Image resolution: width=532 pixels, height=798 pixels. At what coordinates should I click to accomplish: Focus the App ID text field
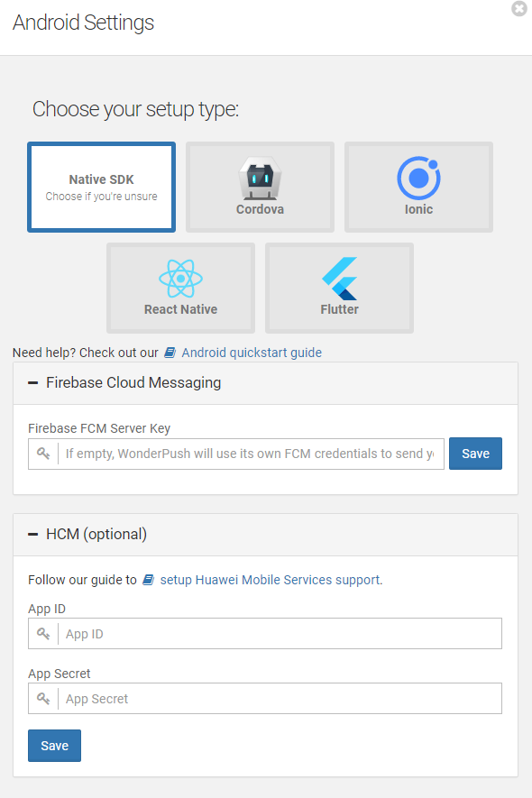pos(280,634)
